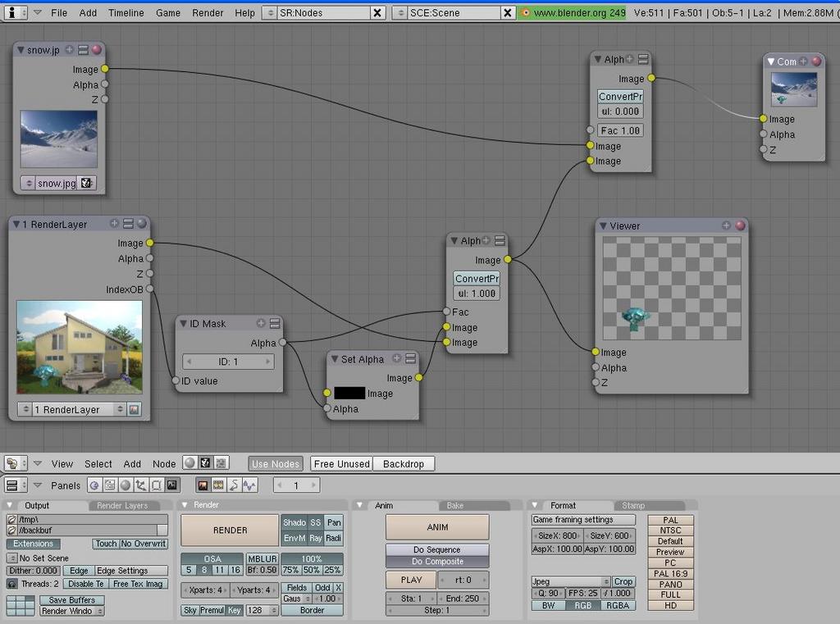840x624 pixels.
Task: Click file browse icon beside /tmp\ path
Action: pyautogui.click(x=11, y=519)
